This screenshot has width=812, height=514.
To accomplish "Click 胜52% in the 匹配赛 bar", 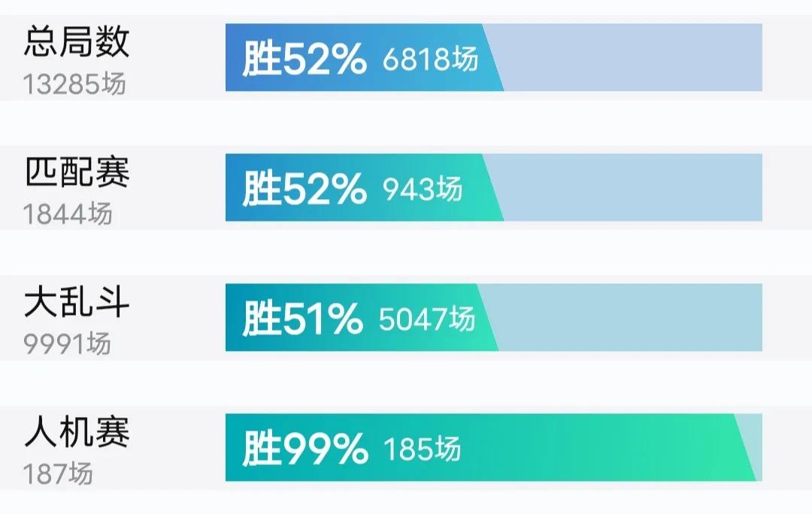I will 304,189.
